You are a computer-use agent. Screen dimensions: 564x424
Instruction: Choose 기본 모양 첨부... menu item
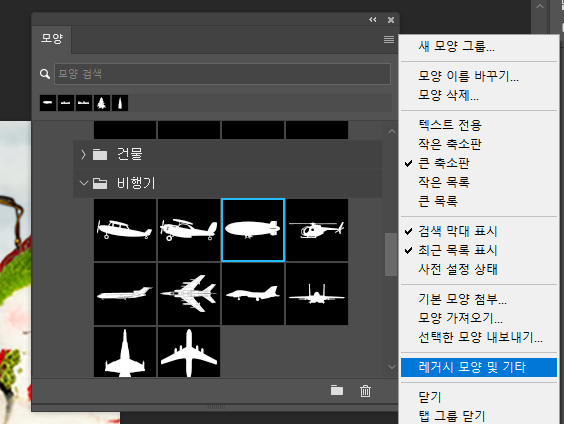pos(479,299)
